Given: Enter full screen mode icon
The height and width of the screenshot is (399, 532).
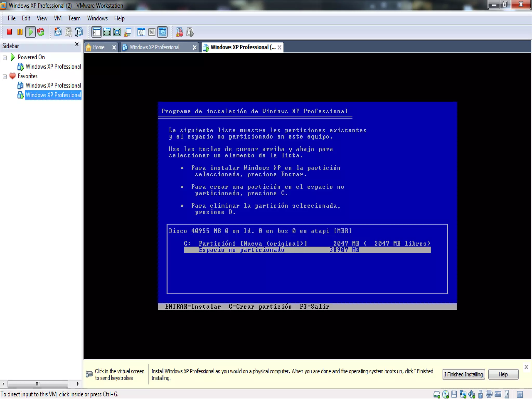Looking at the screenshot, I should (107, 32).
